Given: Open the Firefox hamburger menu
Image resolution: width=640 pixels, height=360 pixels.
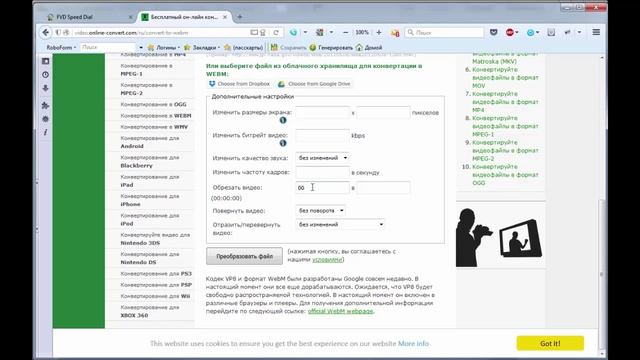Looking at the screenshot, I should [596, 32].
